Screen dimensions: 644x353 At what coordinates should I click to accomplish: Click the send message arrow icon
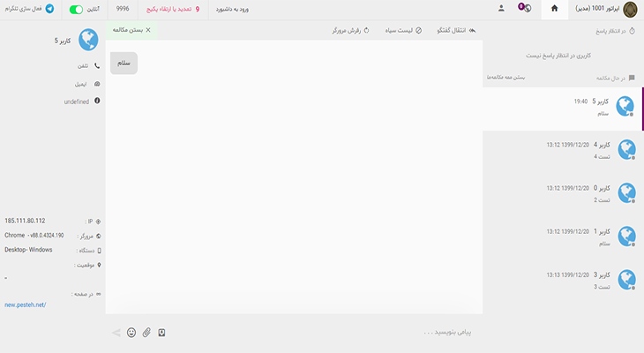point(116,333)
